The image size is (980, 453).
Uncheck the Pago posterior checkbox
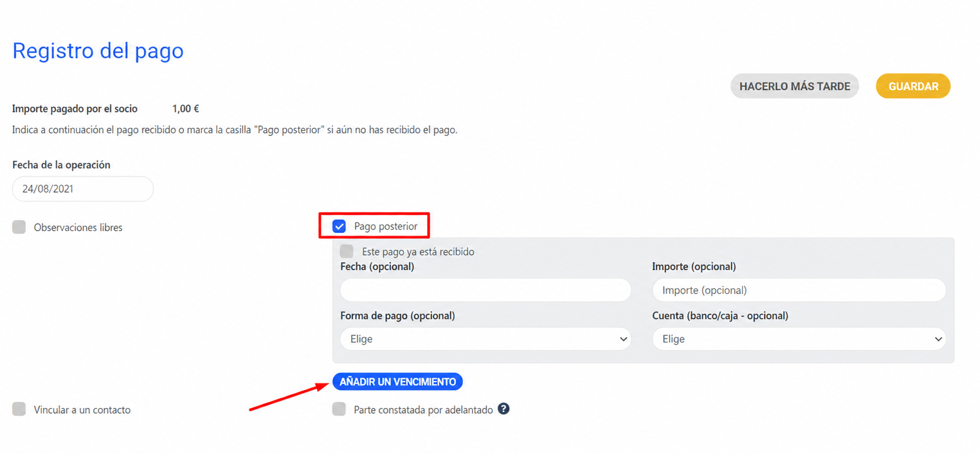coord(339,226)
